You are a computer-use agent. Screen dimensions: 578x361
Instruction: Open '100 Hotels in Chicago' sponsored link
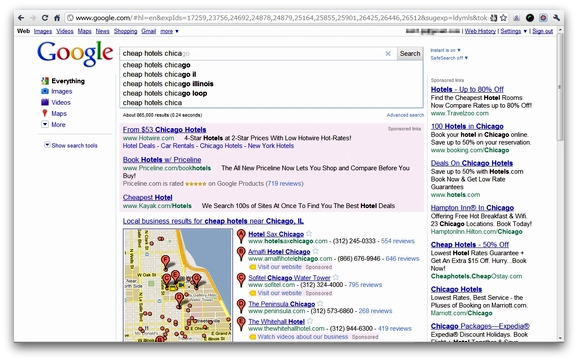tap(467, 126)
